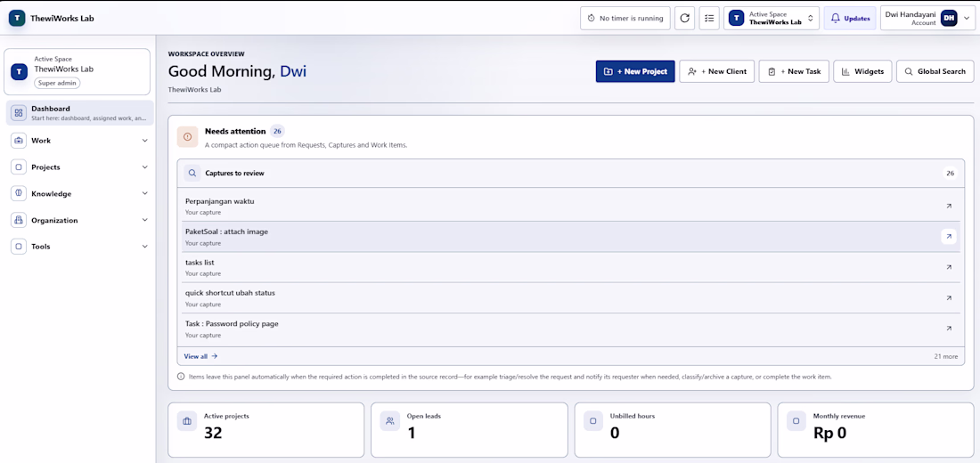Click the Updates button

850,18
